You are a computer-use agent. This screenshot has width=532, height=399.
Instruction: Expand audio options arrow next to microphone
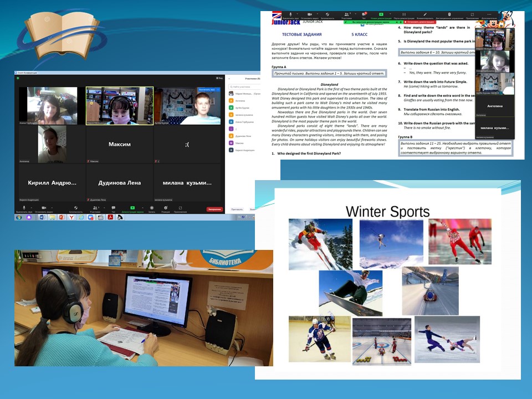(x=31, y=208)
